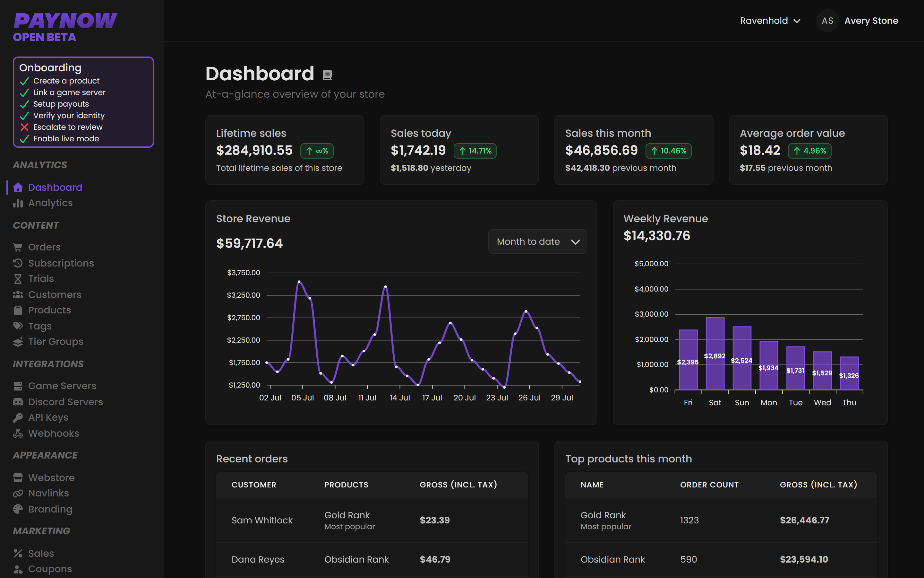
Task: Click the Discord Servers icon
Action: click(x=18, y=402)
